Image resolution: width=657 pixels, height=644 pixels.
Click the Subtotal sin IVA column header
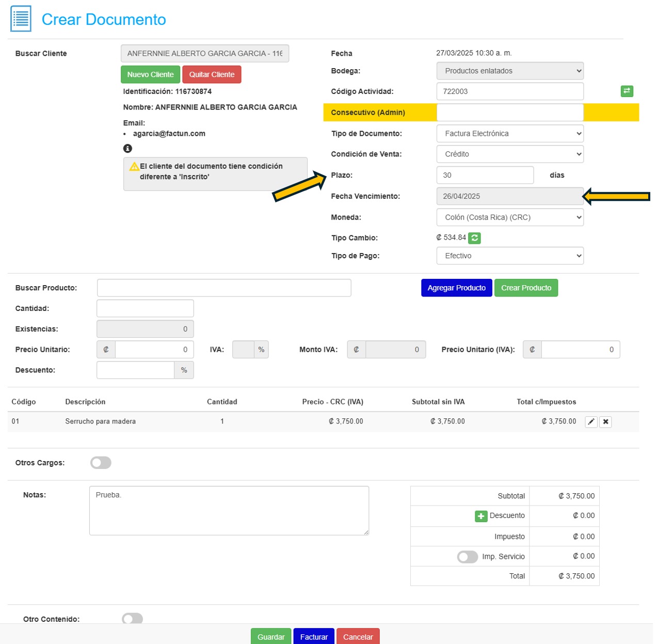point(438,402)
